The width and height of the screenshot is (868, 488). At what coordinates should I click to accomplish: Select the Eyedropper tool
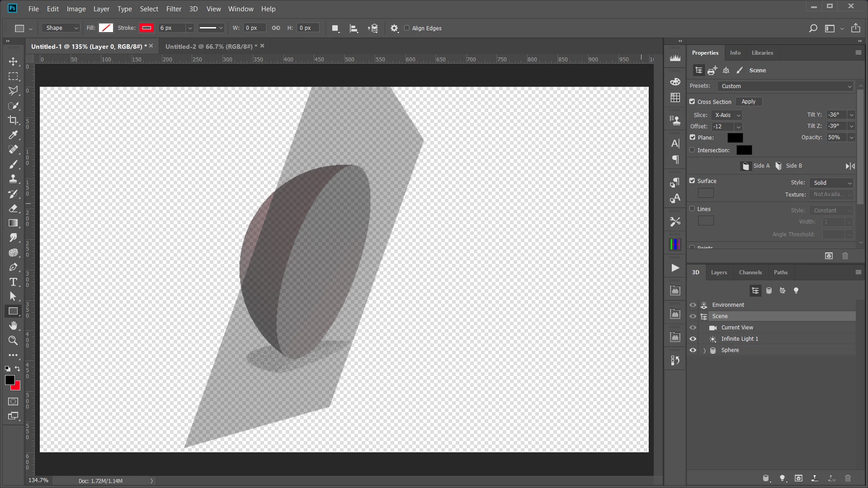click(x=13, y=135)
